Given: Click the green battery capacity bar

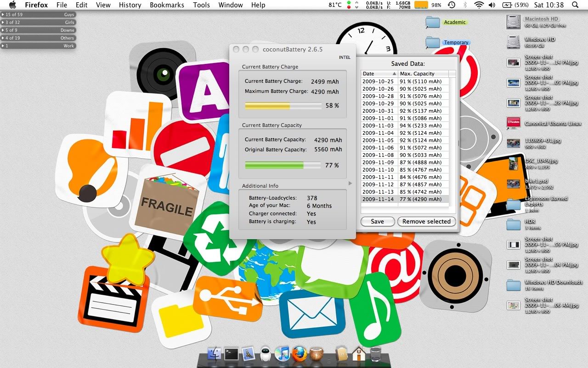Looking at the screenshot, I should click(x=283, y=165).
